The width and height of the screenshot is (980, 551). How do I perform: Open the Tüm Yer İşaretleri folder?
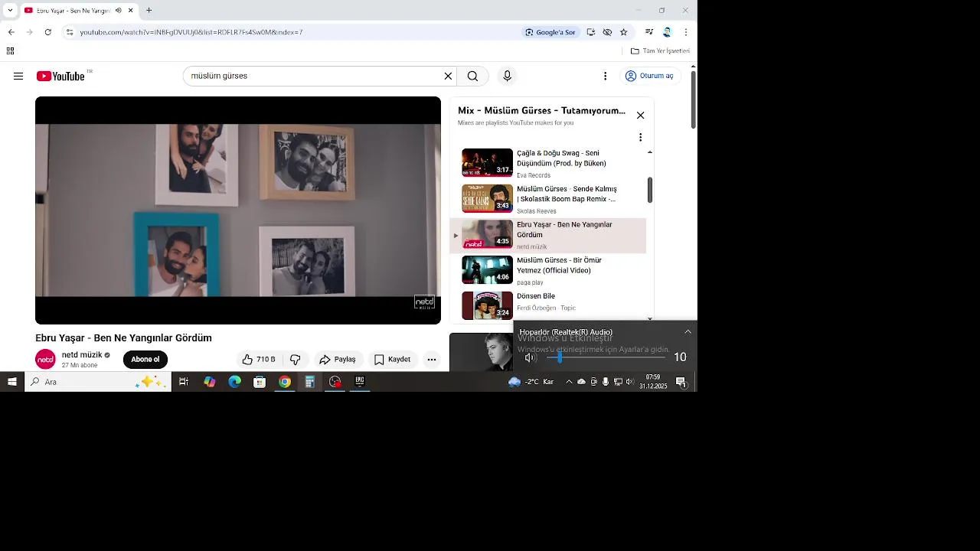[660, 51]
